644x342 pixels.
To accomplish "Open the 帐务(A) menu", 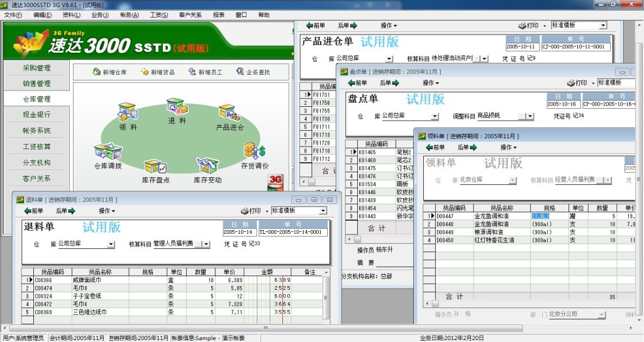I will click(130, 15).
